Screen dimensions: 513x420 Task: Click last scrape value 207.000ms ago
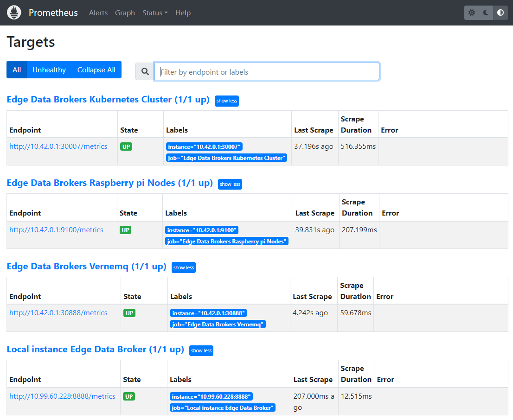[314, 401]
